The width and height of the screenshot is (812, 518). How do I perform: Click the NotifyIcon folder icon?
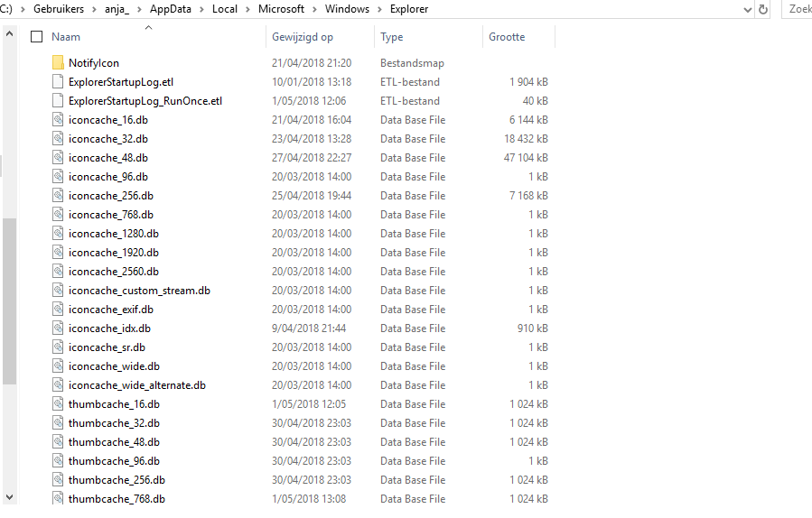[58, 62]
